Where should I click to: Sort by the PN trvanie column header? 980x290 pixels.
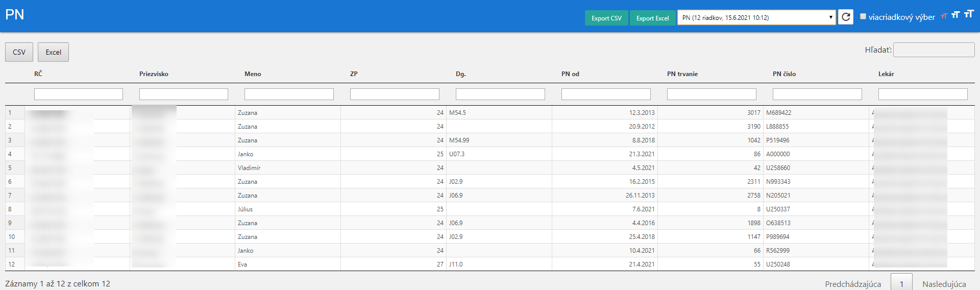[682, 74]
